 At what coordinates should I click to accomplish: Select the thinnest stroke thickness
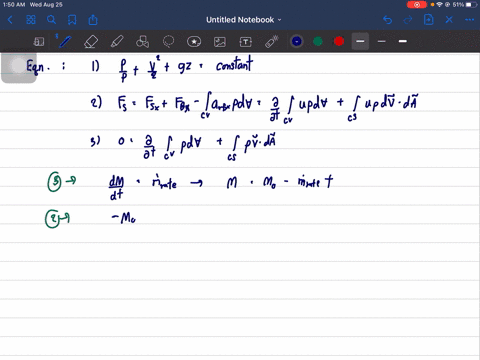pyautogui.click(x=382, y=41)
